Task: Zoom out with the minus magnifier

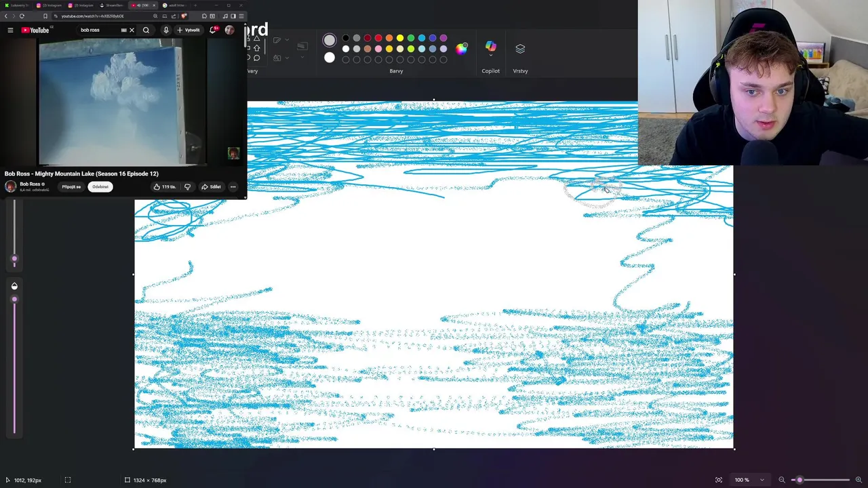Action: 781,480
